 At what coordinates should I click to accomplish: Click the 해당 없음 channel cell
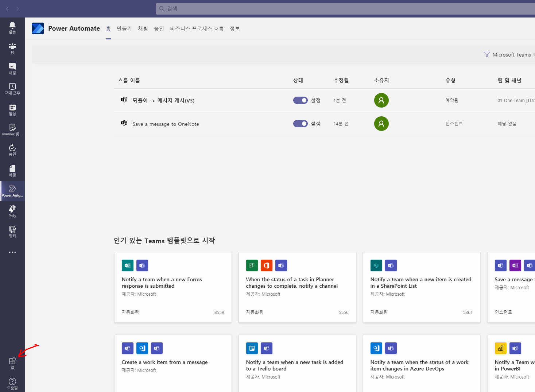point(507,124)
